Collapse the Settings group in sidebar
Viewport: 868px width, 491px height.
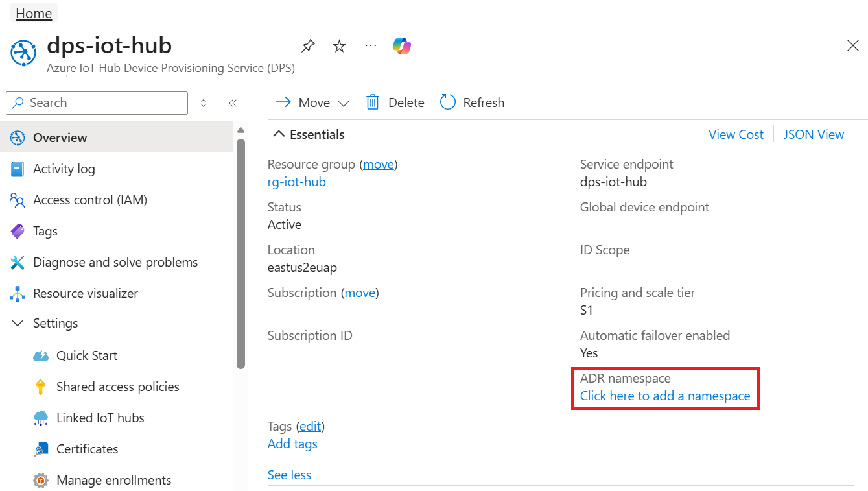pos(18,323)
